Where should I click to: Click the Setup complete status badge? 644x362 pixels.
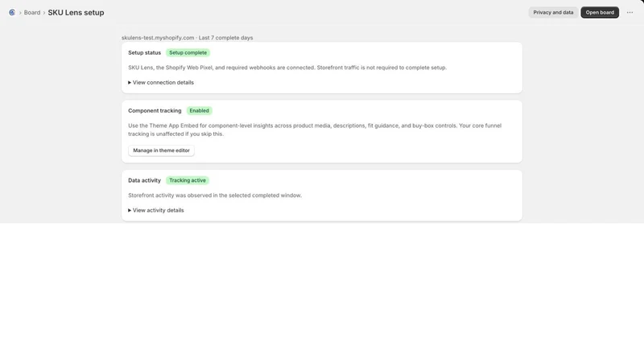tap(188, 52)
